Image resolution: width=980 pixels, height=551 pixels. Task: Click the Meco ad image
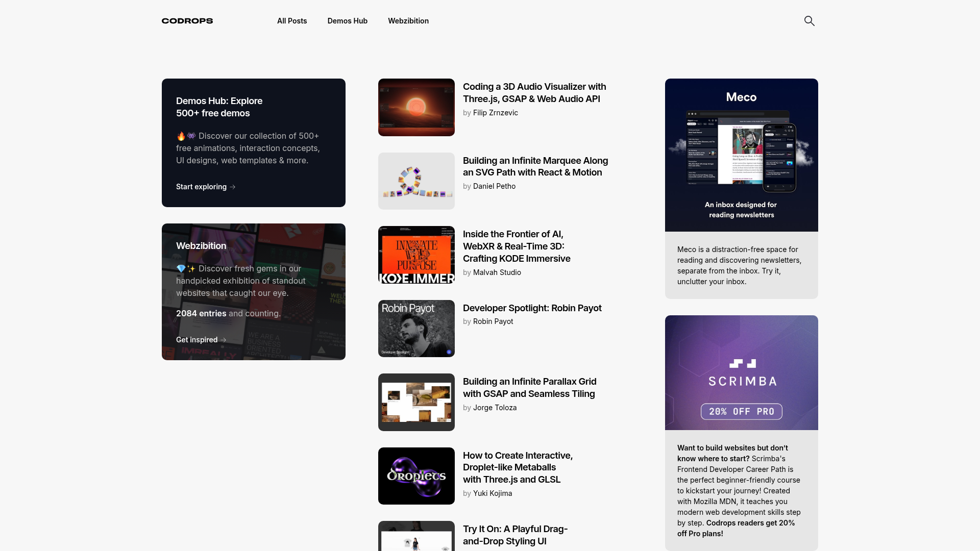click(x=742, y=155)
